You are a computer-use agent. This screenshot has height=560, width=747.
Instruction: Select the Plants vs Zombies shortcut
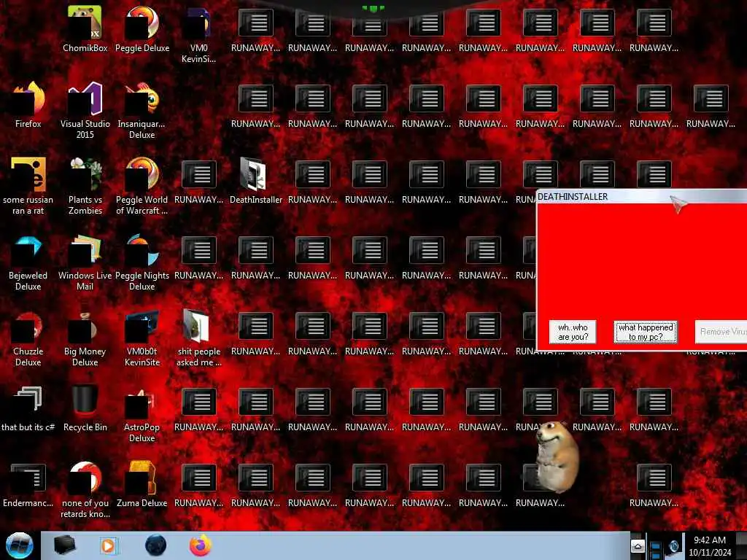(x=85, y=186)
